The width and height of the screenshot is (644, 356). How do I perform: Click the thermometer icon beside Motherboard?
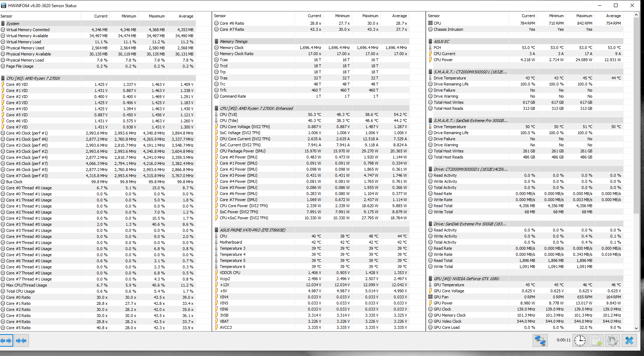216,242
